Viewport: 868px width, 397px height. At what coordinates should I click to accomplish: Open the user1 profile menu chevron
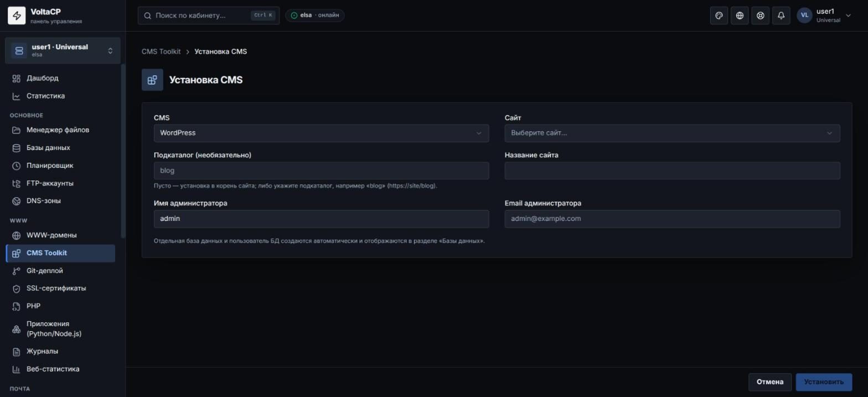coord(848,16)
